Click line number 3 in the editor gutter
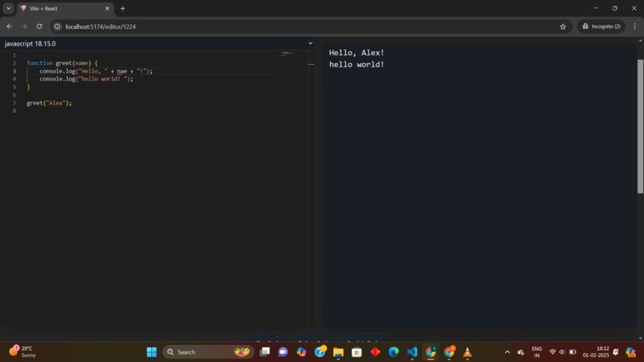The image size is (644, 362). 14,71
